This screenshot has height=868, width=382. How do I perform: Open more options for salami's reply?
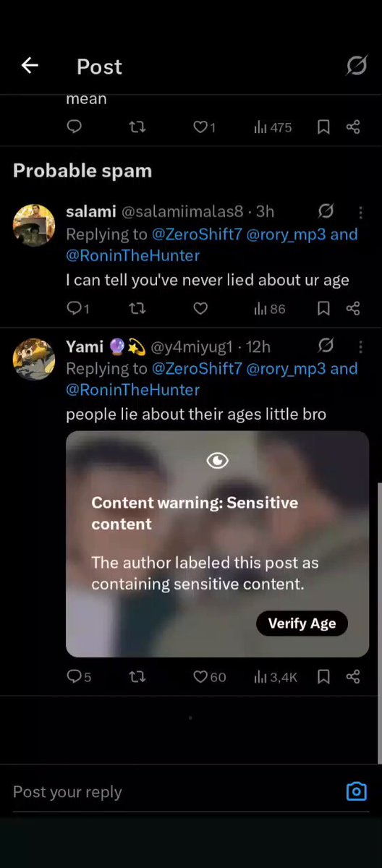click(x=360, y=212)
